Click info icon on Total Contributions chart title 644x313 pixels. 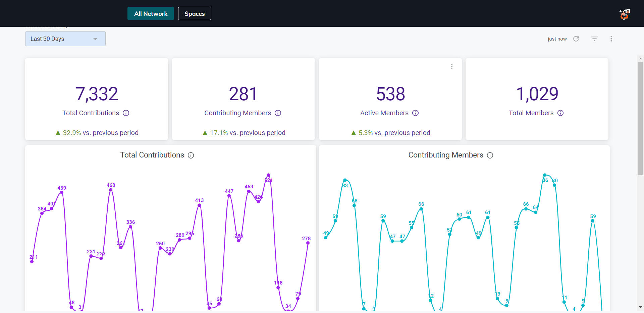coord(191,155)
